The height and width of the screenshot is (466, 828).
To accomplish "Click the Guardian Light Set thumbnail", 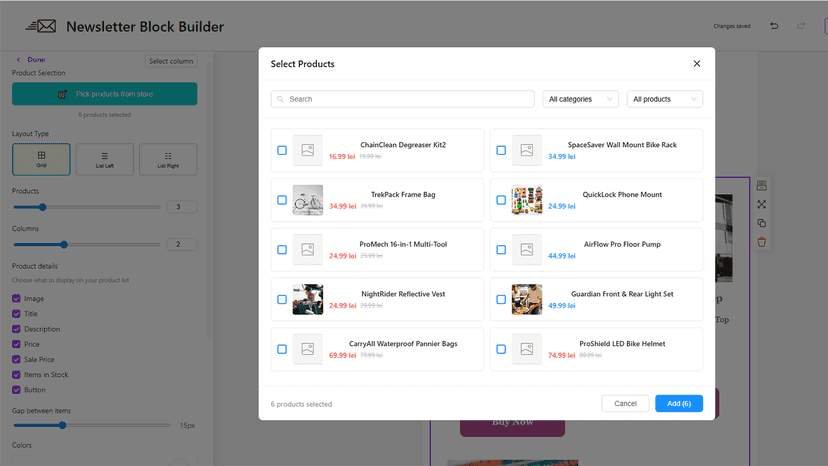I will click(526, 299).
